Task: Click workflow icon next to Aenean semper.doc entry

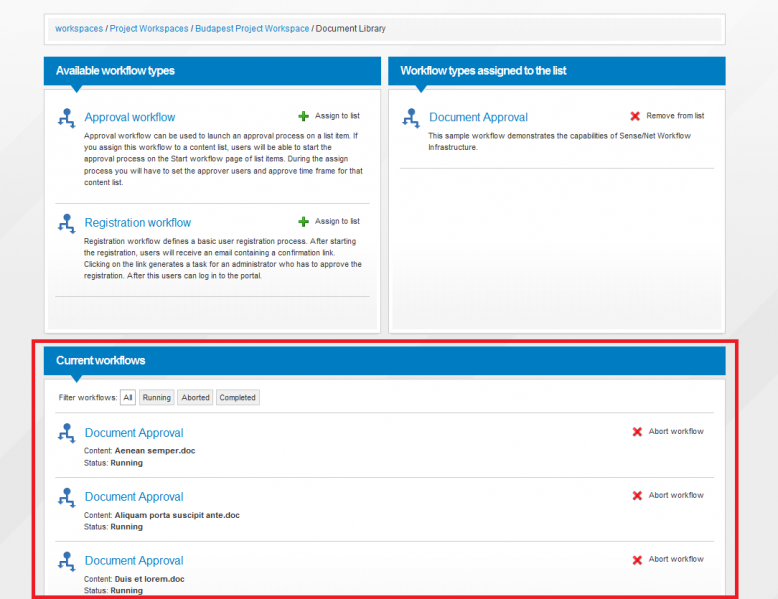Action: [66, 433]
